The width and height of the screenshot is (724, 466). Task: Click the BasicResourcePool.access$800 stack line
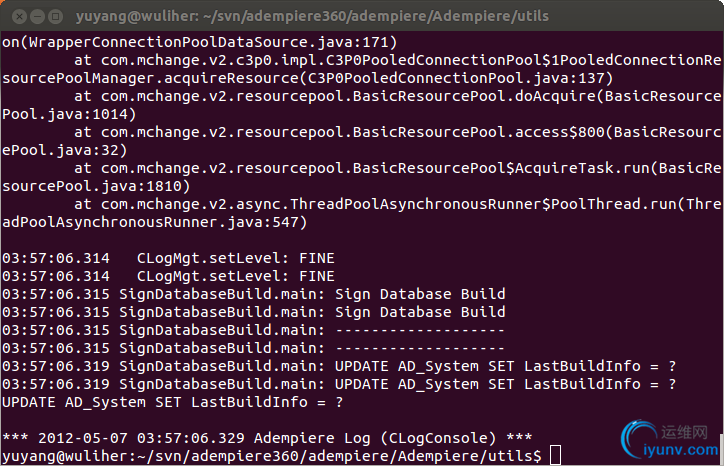point(398,133)
